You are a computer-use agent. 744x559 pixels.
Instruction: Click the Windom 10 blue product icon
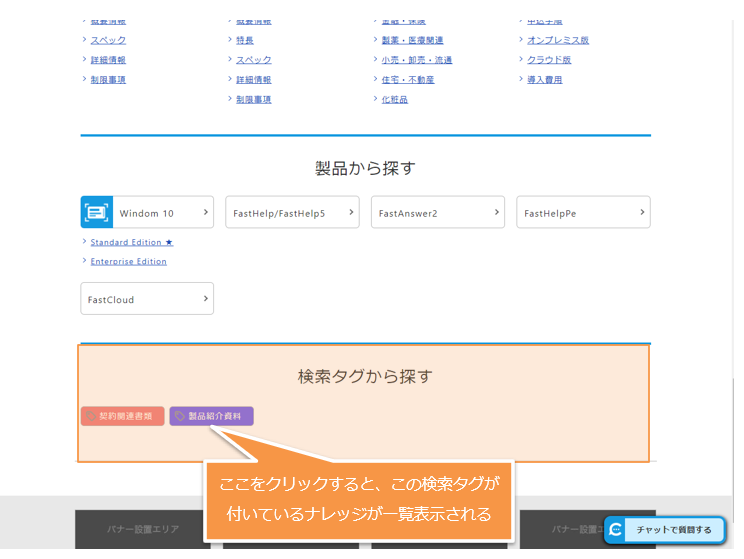pos(97,213)
